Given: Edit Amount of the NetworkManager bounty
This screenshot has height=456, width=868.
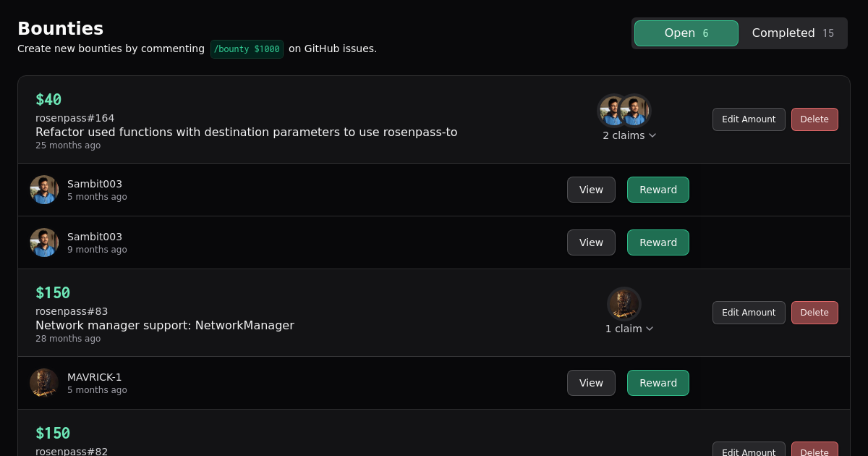Looking at the screenshot, I should [x=749, y=313].
